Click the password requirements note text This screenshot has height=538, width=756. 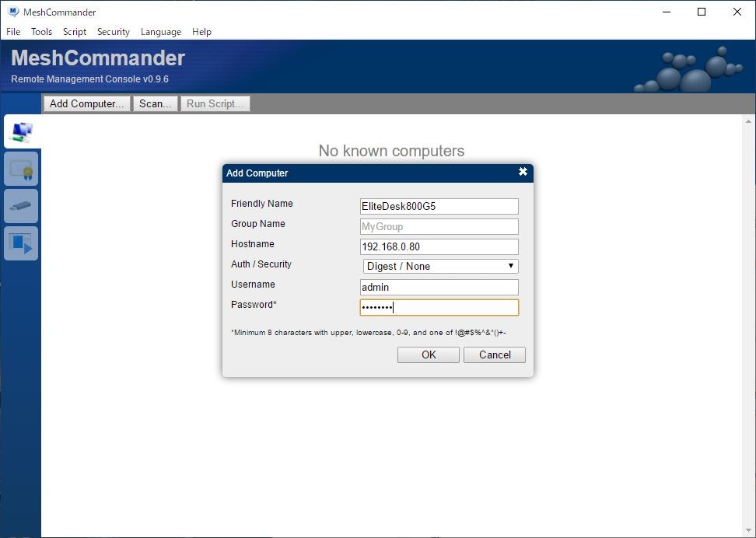pos(369,332)
